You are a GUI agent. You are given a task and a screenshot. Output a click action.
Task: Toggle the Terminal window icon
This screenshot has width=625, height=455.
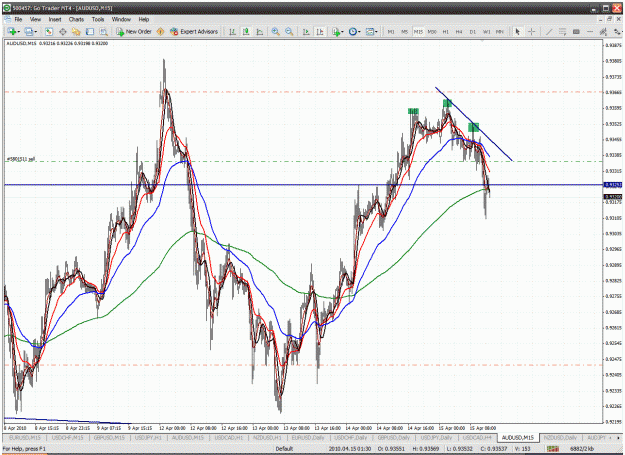point(90,31)
